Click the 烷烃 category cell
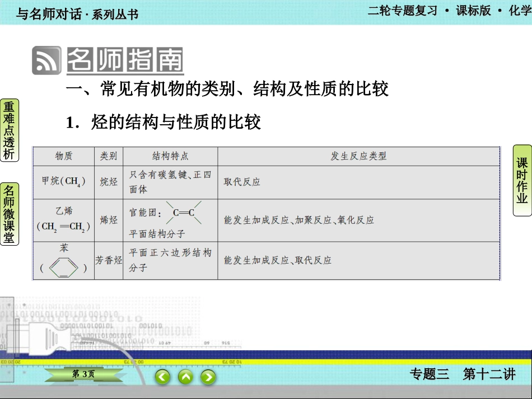Screen dimensions: 532x399 pyautogui.click(x=109, y=182)
